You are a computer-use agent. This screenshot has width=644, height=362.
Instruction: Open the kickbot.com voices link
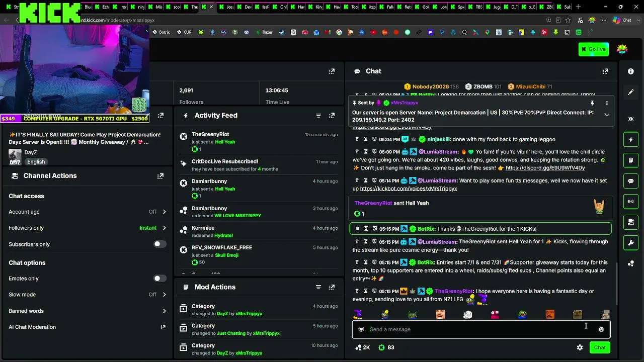pos(409,189)
